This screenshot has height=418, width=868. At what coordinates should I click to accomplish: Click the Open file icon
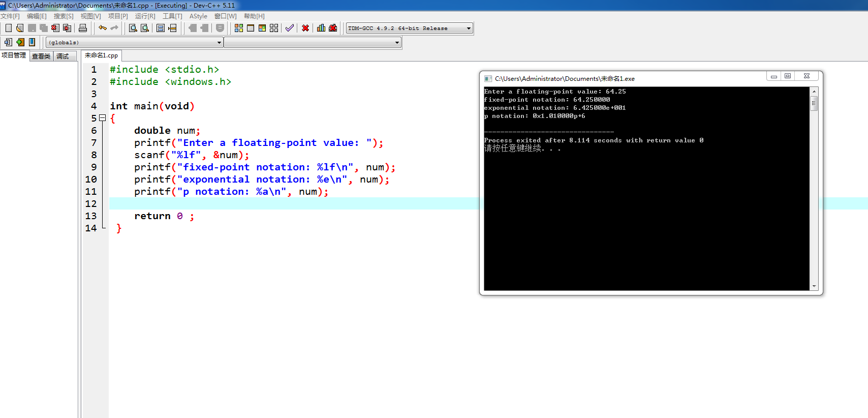[x=20, y=28]
